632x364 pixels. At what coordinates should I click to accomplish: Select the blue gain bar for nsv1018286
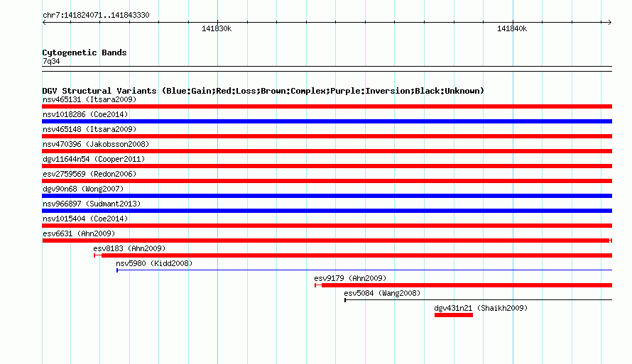(327, 121)
